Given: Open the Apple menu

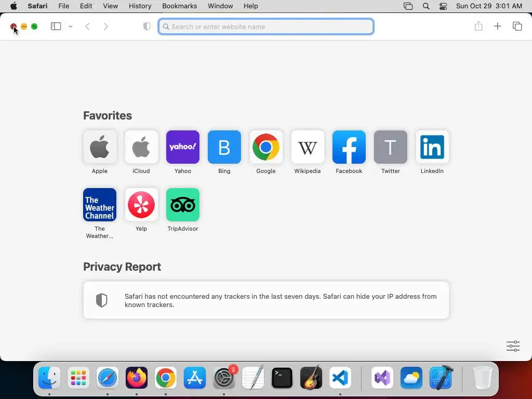Looking at the screenshot, I should (x=14, y=6).
